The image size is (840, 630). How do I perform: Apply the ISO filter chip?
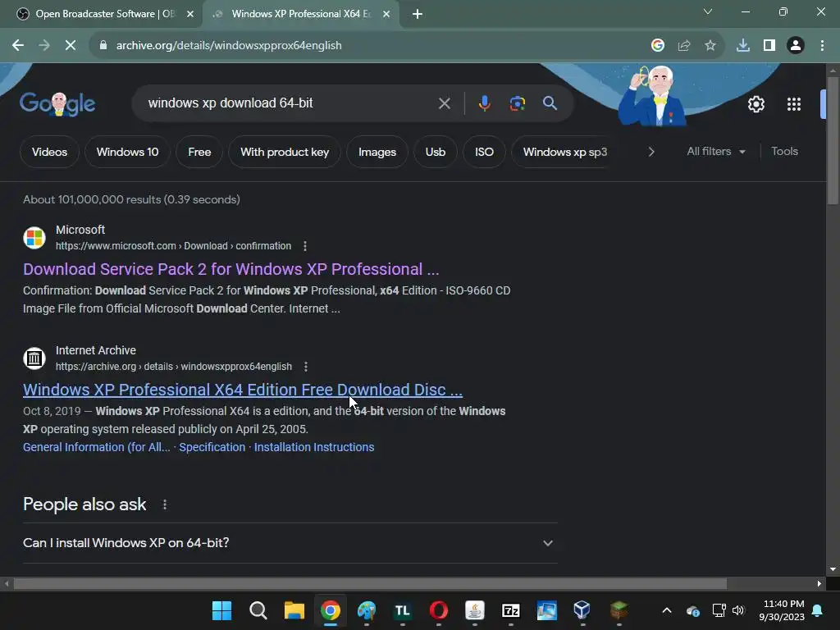[x=484, y=152]
